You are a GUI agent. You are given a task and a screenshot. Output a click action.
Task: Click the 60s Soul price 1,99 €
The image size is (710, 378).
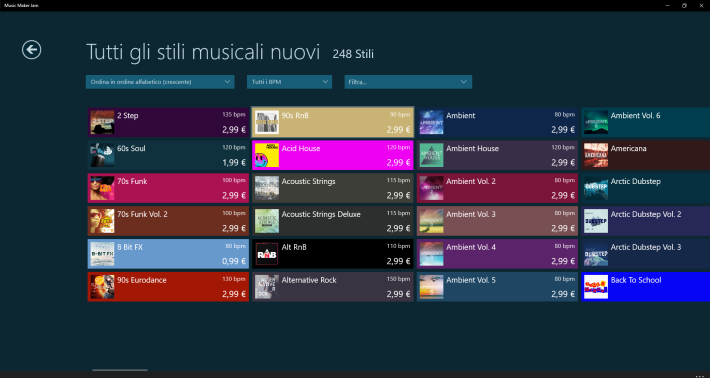pos(234,163)
